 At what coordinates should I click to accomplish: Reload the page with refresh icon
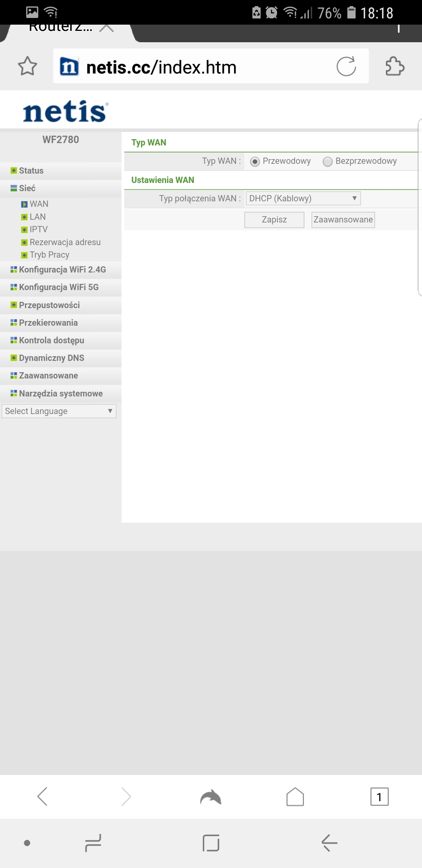[x=346, y=66]
